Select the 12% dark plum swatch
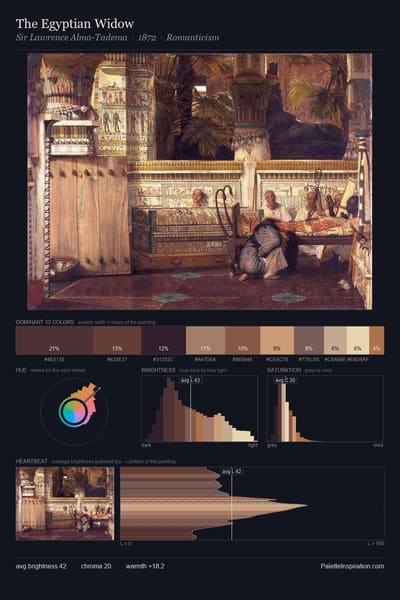 point(163,340)
